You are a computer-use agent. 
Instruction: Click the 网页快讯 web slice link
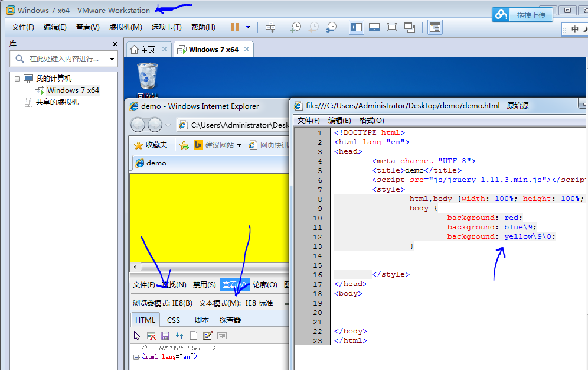(269, 145)
